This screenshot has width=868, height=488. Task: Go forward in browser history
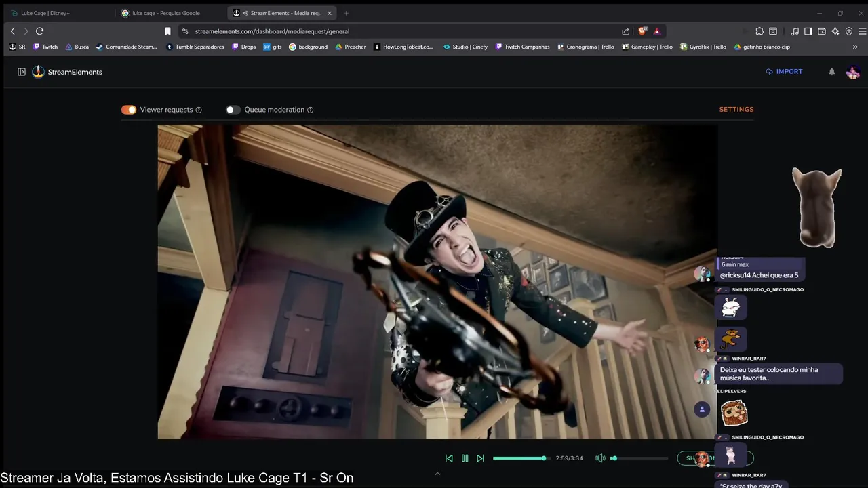[x=26, y=31]
